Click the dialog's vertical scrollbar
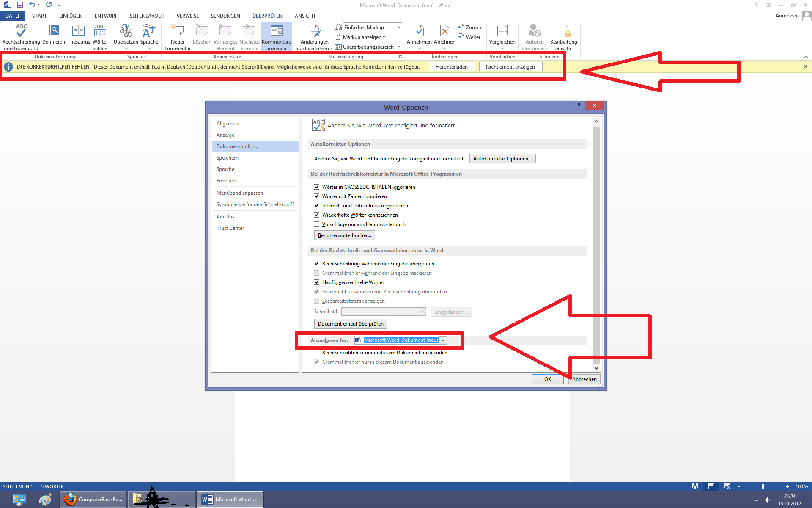This screenshot has width=812, height=508. pyautogui.click(x=596, y=246)
